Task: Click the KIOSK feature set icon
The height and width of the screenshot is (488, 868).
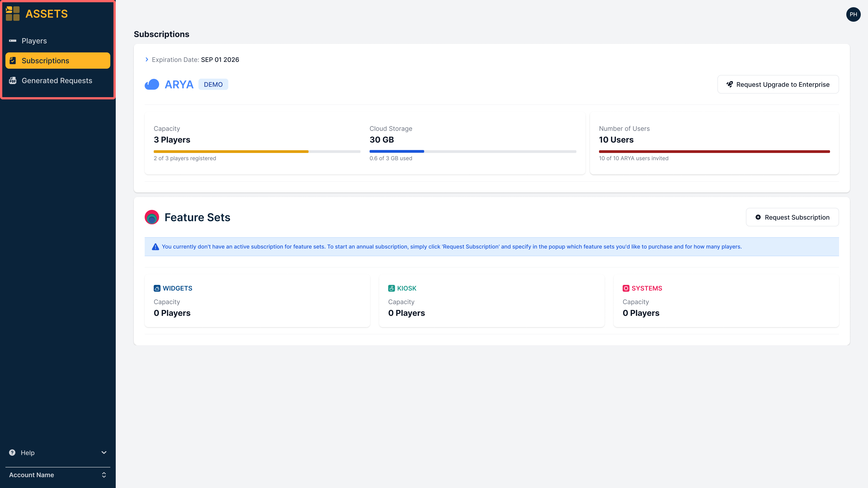Action: [x=392, y=288]
